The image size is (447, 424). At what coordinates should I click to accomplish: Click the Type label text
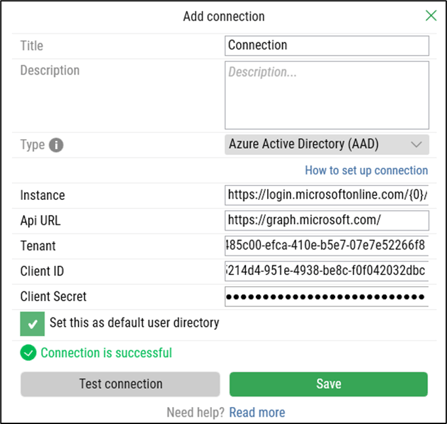coord(32,145)
